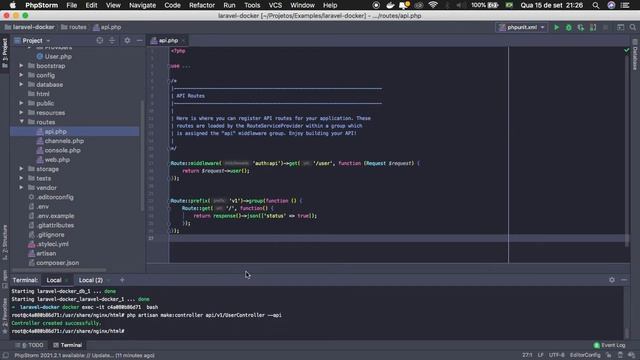The height and width of the screenshot is (360, 640).
Task: Open Search Everywhere magnifier in PhpStorm toolbar
Action: click(x=633, y=27)
